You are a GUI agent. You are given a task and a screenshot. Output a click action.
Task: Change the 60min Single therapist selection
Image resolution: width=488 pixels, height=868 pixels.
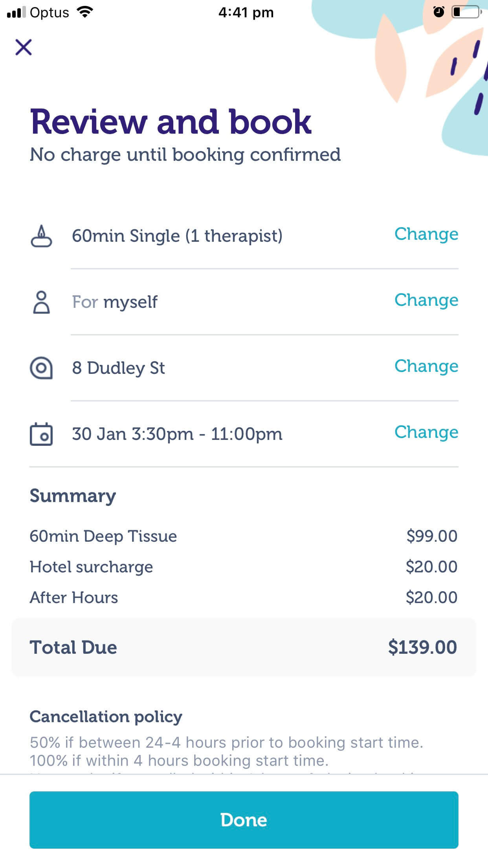tap(426, 234)
